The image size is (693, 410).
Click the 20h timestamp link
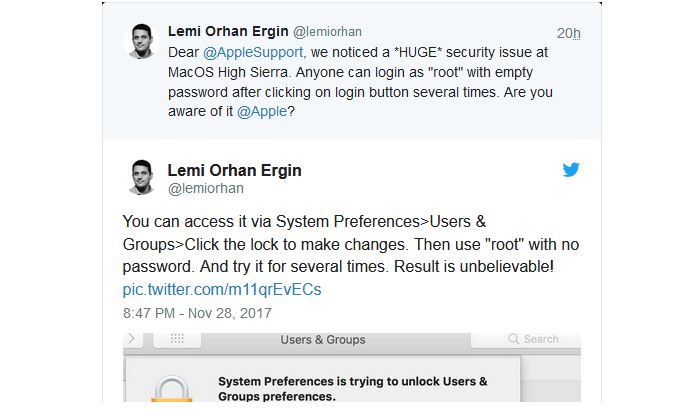pos(568,33)
